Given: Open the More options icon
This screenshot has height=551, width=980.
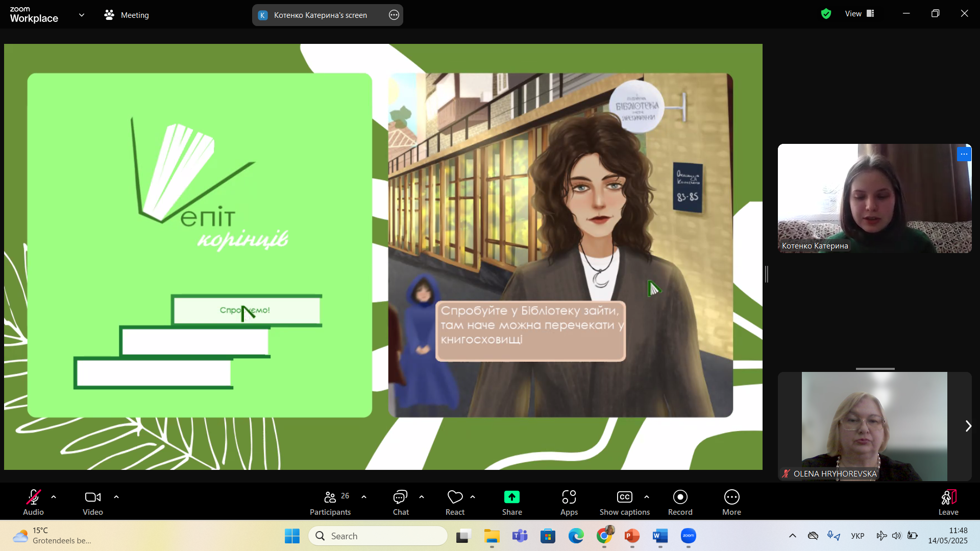Looking at the screenshot, I should pos(731,502).
